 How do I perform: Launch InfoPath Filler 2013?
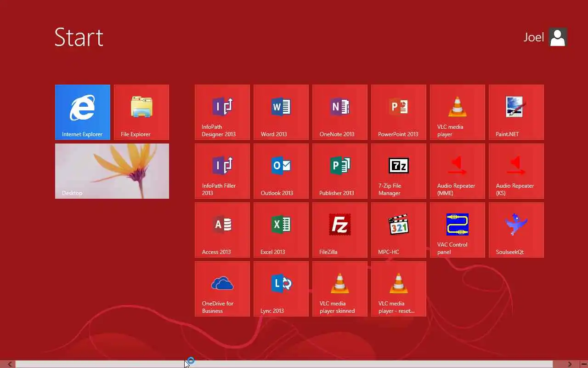[222, 171]
